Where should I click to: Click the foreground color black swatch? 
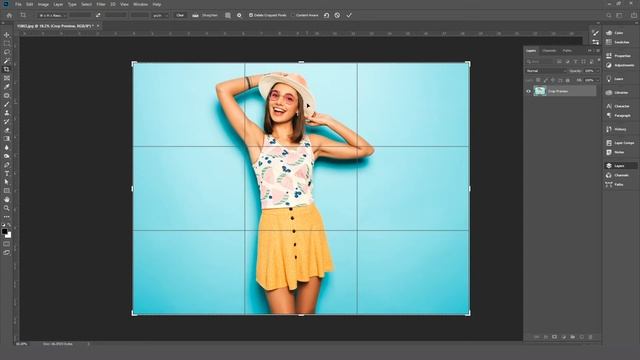tap(4, 231)
